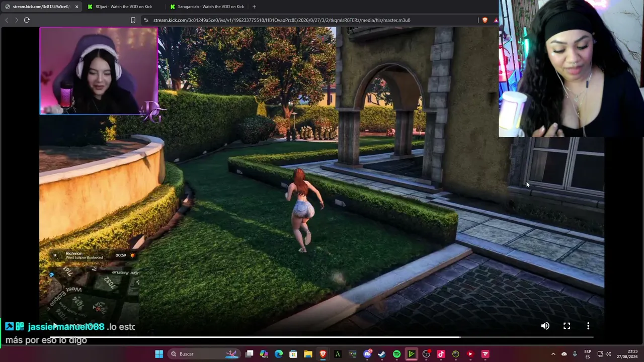644x362 pixels.
Task: Click the Richman location label
Action: point(73,253)
